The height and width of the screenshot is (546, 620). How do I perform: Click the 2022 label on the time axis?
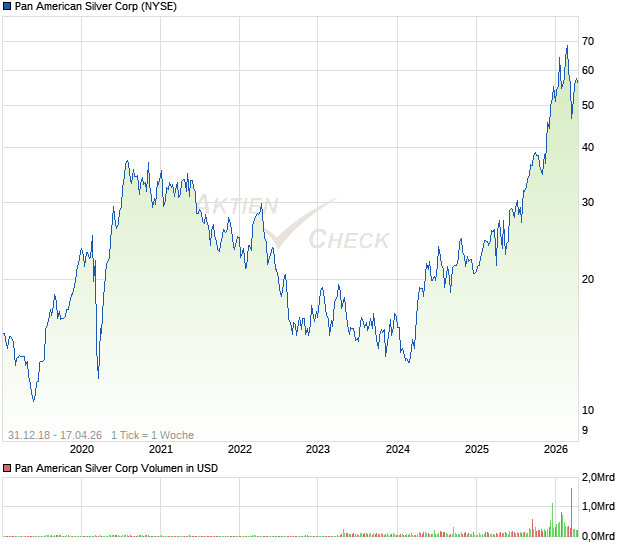click(240, 450)
